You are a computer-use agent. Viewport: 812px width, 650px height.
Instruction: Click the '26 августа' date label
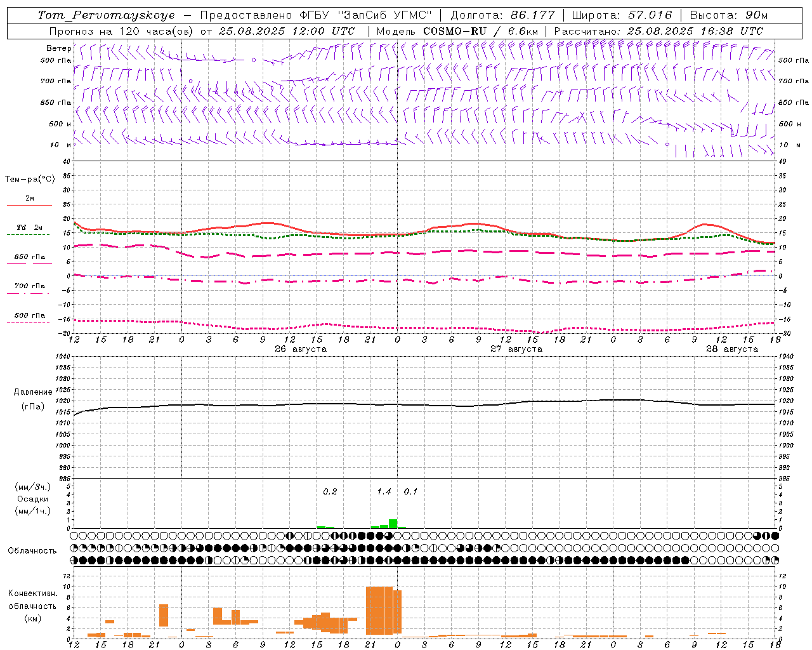[301, 349]
